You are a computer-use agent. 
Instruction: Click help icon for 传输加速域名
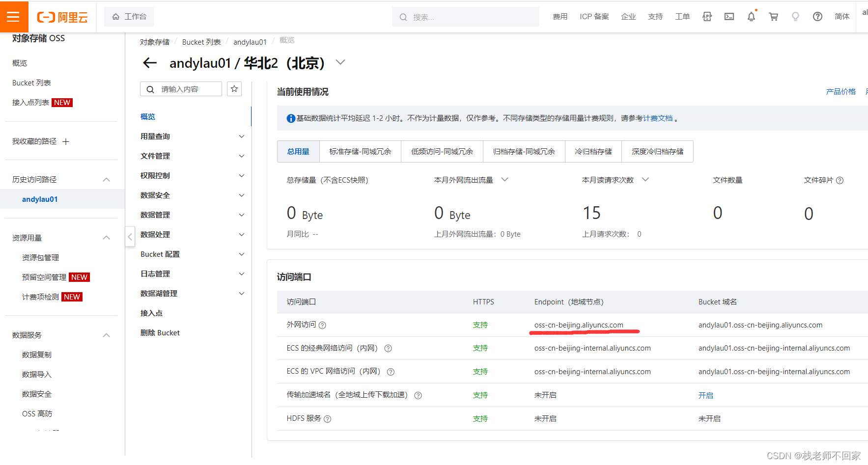click(x=418, y=395)
